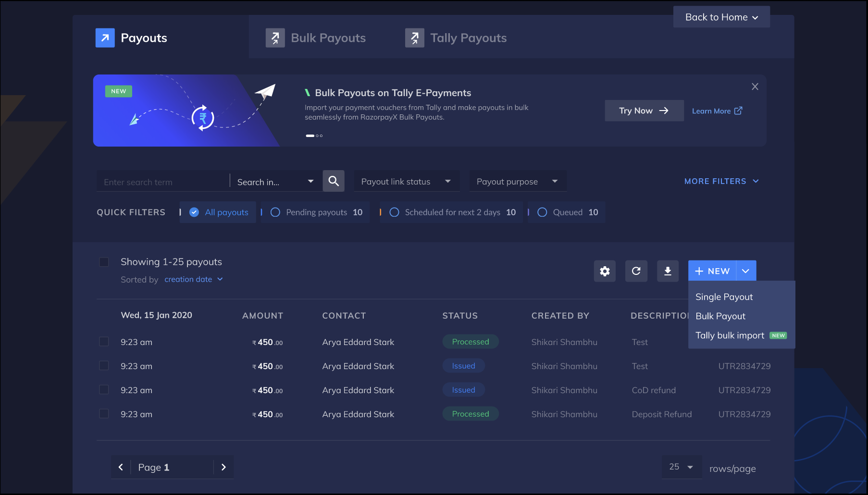This screenshot has height=495, width=868.
Task: Open the Search in... dropdown
Action: point(276,182)
